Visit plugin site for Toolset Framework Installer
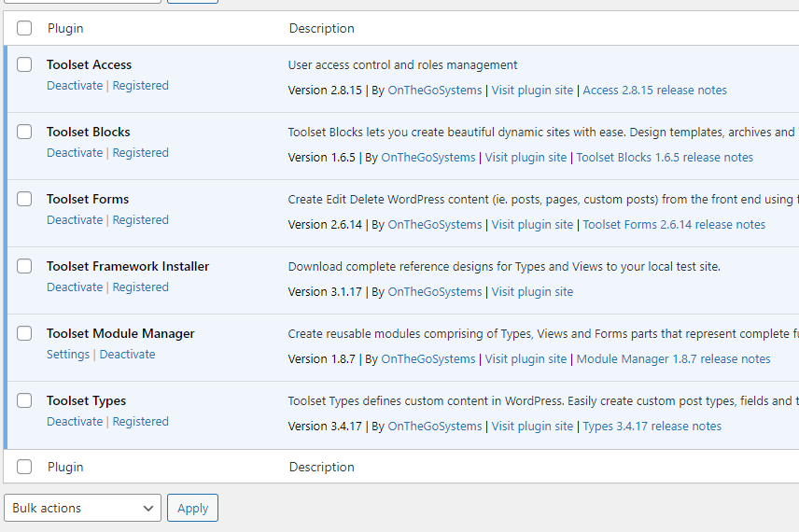This screenshot has height=532, width=799. 532,292
